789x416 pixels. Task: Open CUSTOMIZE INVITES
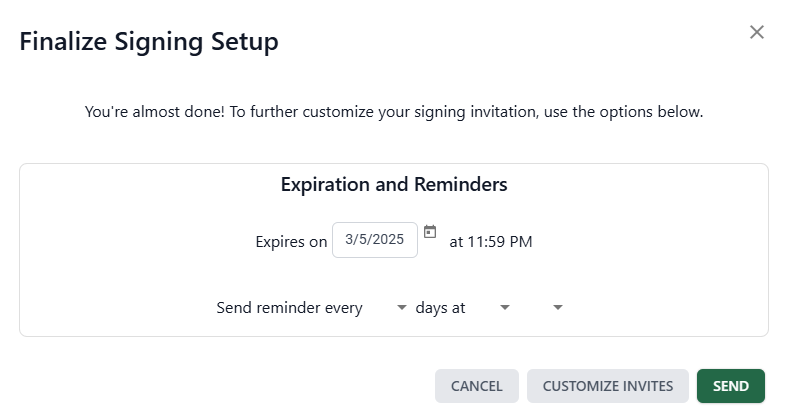coord(608,386)
